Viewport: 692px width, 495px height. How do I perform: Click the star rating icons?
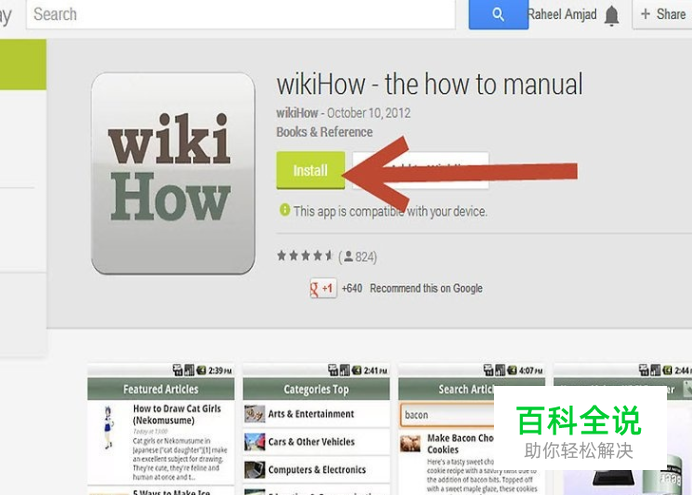(305, 255)
